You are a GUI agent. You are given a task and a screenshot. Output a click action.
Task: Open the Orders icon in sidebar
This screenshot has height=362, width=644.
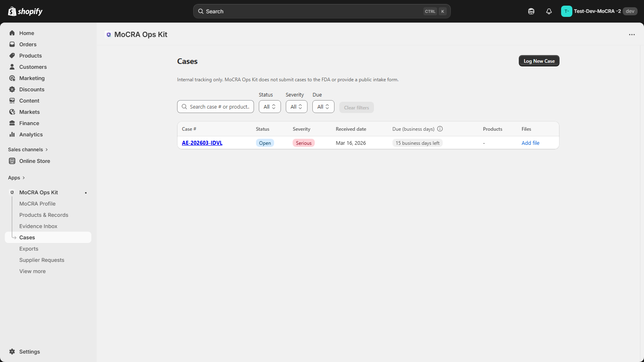click(12, 44)
